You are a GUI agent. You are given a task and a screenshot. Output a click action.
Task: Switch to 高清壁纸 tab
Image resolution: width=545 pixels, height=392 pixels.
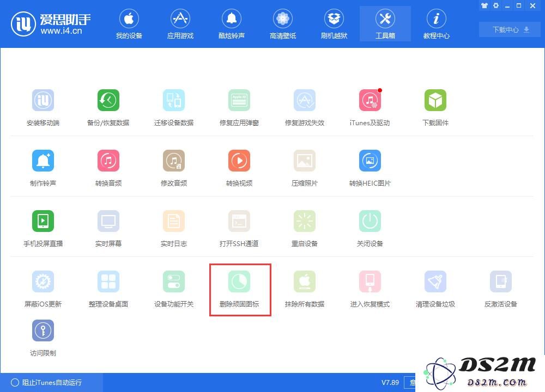(282, 23)
